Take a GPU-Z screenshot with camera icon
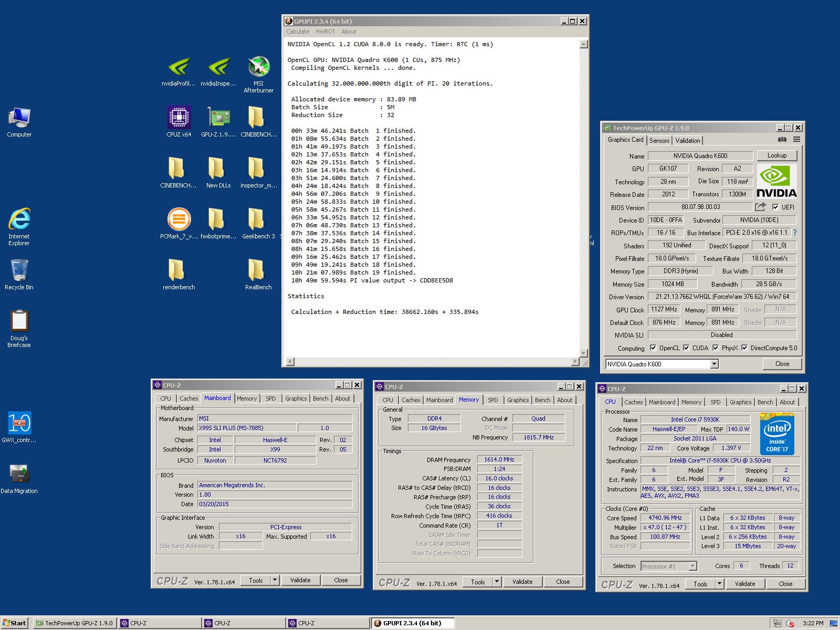The width and height of the screenshot is (840, 630). tap(782, 140)
